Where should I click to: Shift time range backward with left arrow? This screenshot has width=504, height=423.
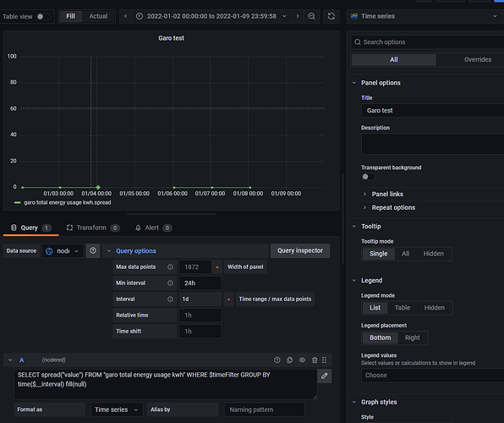click(x=126, y=16)
